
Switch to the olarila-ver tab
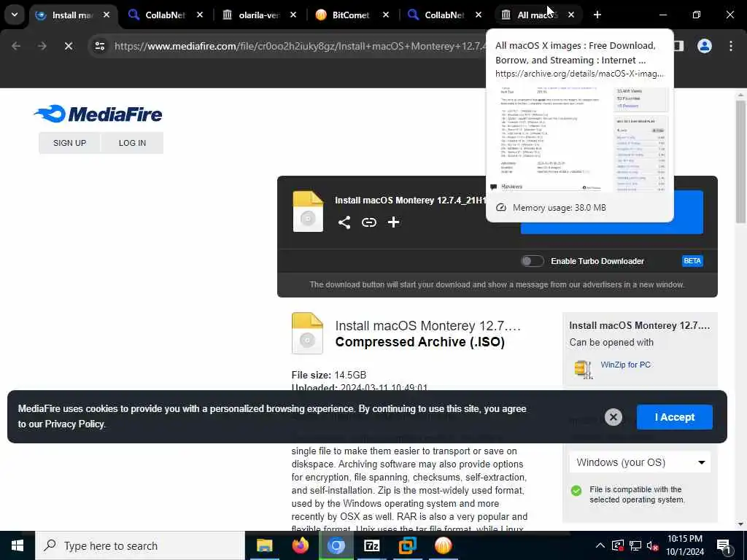[259, 15]
